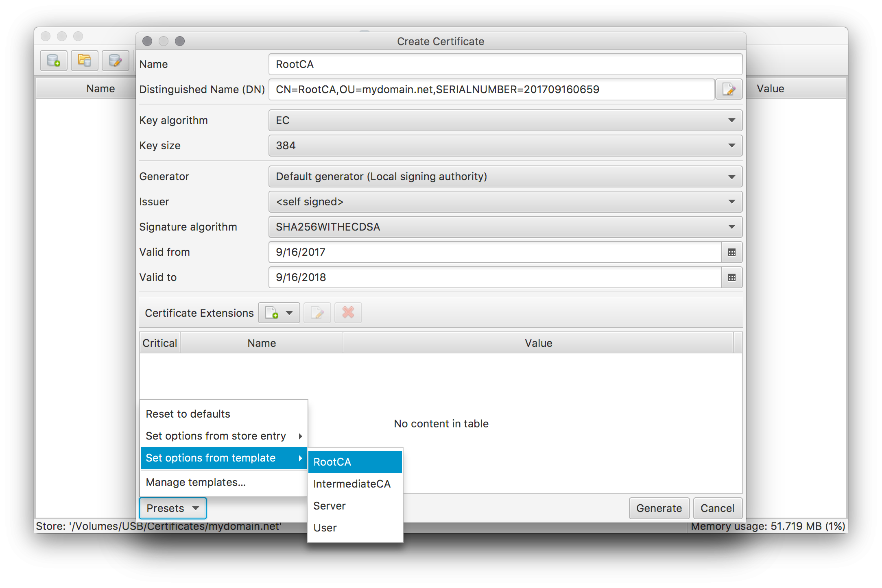Click the open store folder icon in main window
This screenshot has width=882, height=588.
(85, 61)
